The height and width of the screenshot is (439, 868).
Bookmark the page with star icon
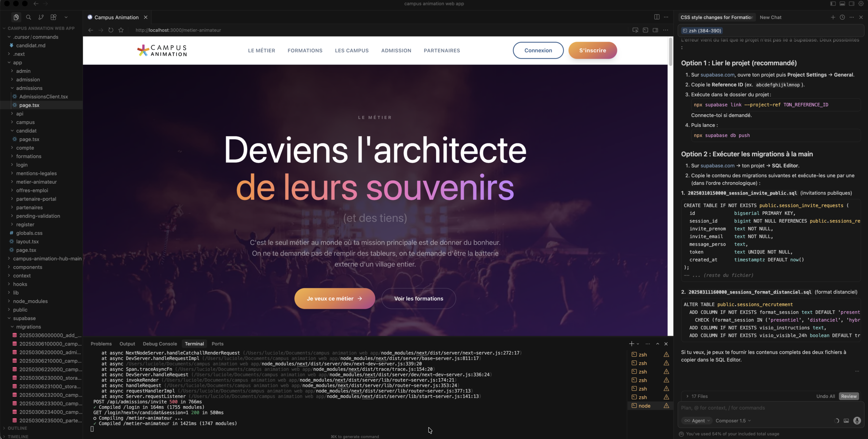point(121,30)
